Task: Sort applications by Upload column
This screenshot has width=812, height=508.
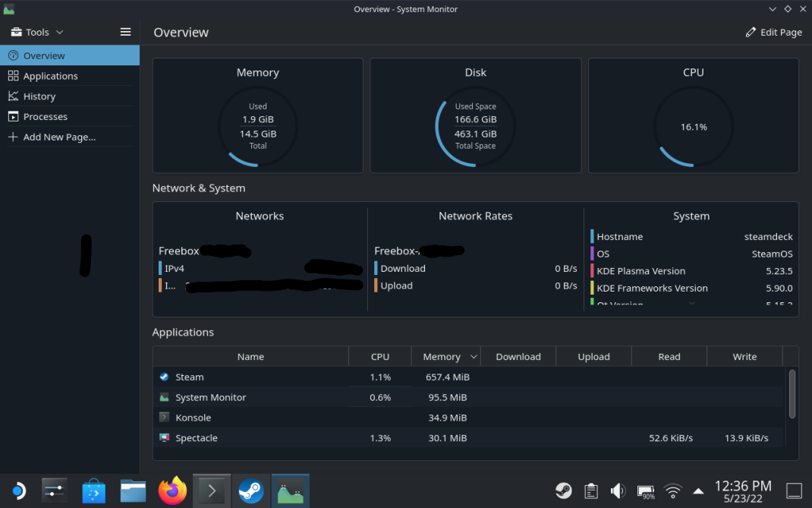Action: click(593, 357)
